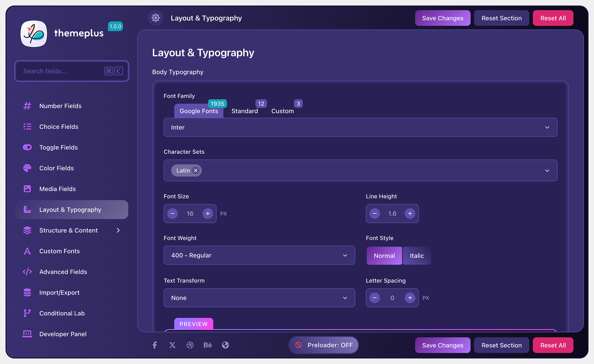Expand Structure & Content submenu chevron
The width and height of the screenshot is (594, 364).
pyautogui.click(x=118, y=231)
